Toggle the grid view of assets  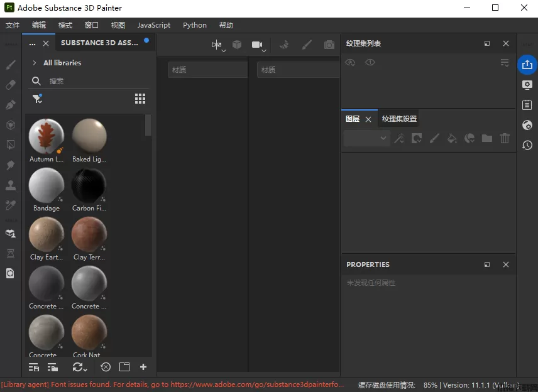[140, 99]
